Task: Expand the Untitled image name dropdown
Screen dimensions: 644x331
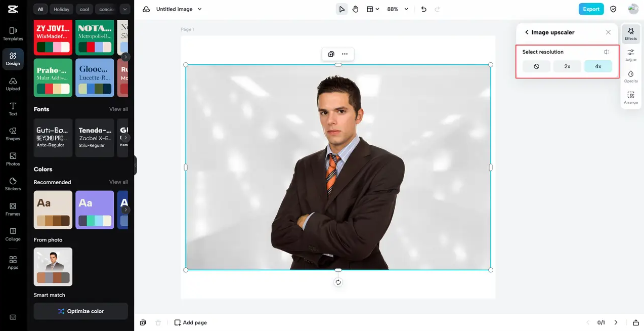Action: pos(199,9)
